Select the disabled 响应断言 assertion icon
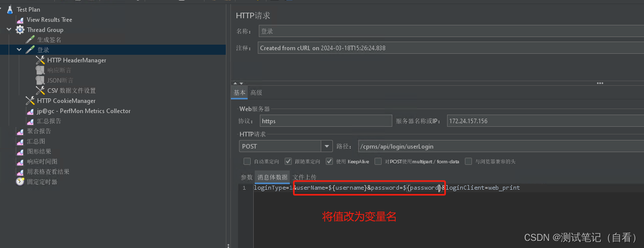Screen dimensions: 644x248 pyautogui.click(x=40, y=70)
